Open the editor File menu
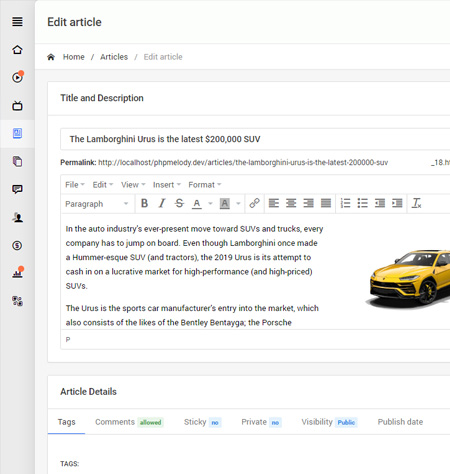Viewport: 450px width, 474px height. (x=75, y=185)
